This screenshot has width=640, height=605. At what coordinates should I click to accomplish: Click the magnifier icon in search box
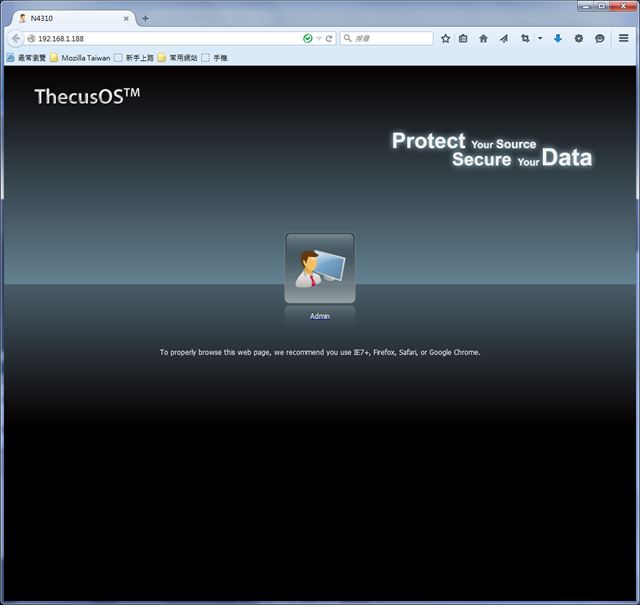point(347,38)
